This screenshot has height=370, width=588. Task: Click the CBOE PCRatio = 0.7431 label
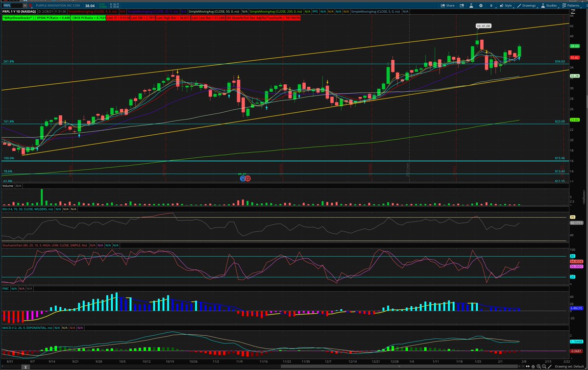coord(88,18)
